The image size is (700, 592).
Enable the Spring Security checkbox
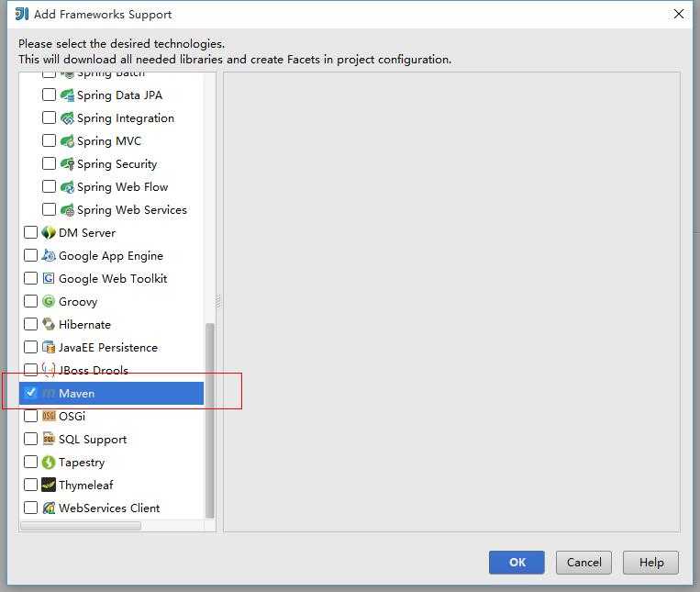click(49, 163)
